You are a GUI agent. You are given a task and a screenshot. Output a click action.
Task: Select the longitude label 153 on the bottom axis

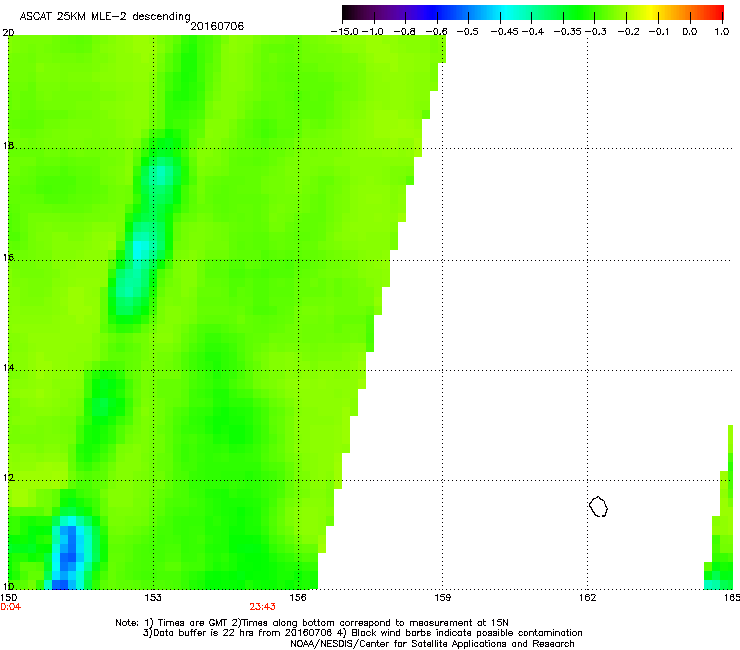(x=153, y=598)
